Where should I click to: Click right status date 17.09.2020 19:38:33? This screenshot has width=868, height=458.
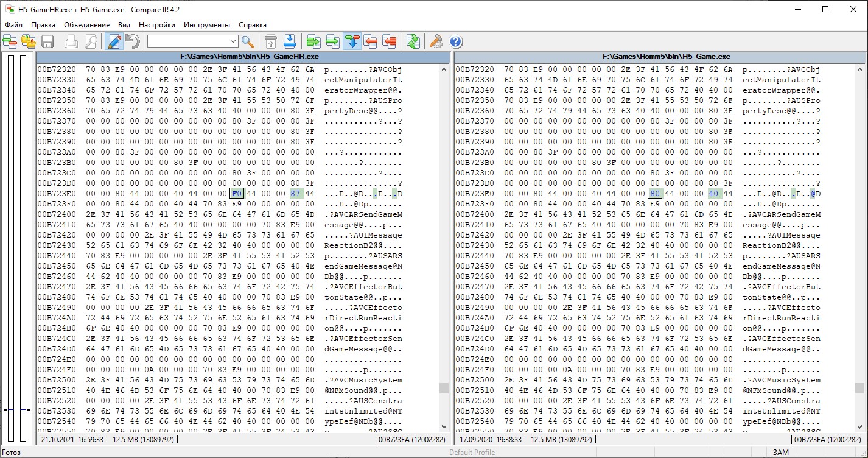click(489, 439)
